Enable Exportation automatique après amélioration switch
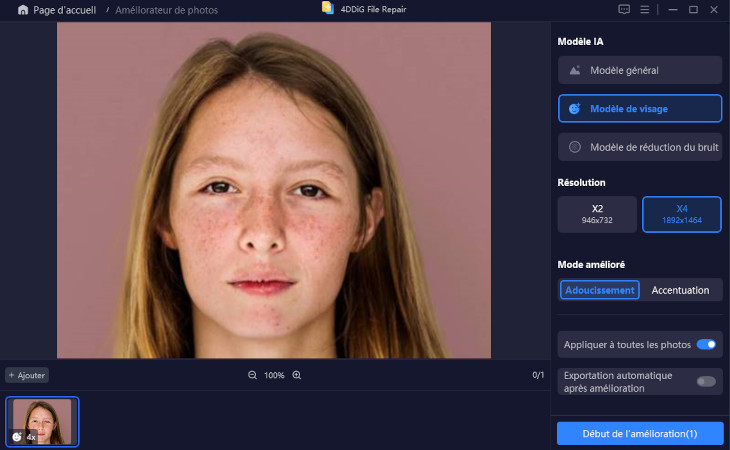The height and width of the screenshot is (450, 730). pos(706,382)
